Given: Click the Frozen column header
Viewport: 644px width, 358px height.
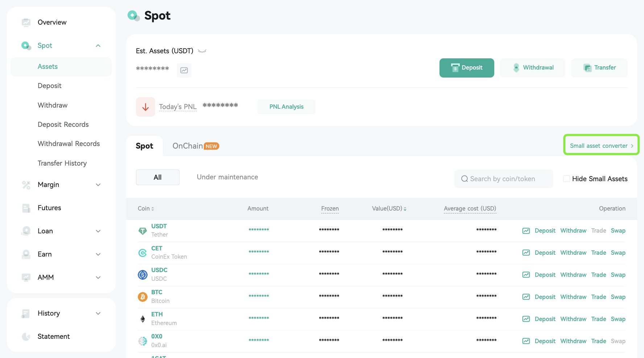Looking at the screenshot, I should (x=330, y=209).
